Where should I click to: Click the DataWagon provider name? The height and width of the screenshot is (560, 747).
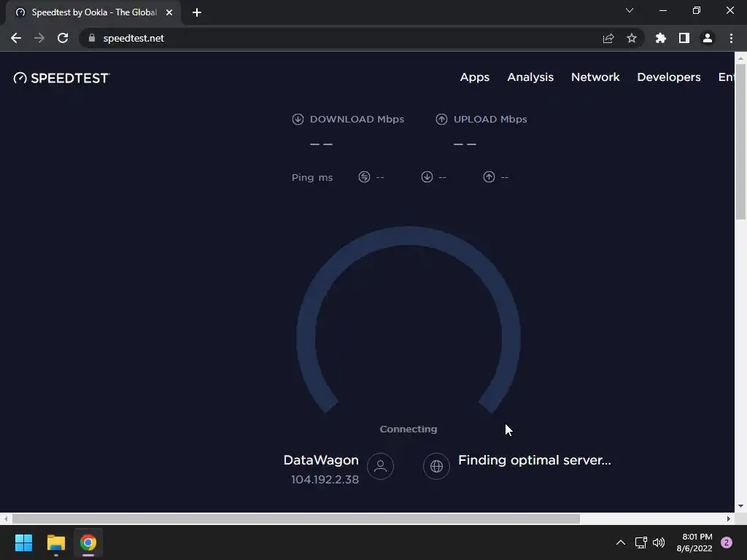coord(321,460)
